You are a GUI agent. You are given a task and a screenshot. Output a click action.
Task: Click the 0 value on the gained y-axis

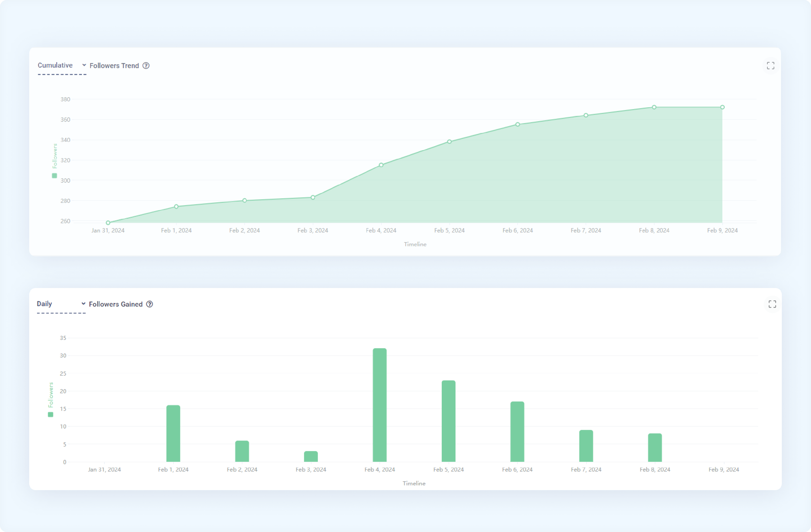(64, 462)
